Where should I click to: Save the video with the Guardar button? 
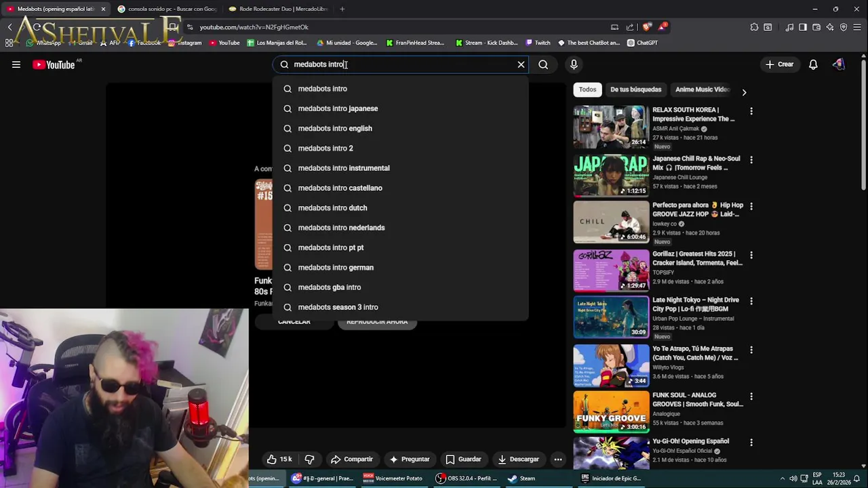click(463, 459)
